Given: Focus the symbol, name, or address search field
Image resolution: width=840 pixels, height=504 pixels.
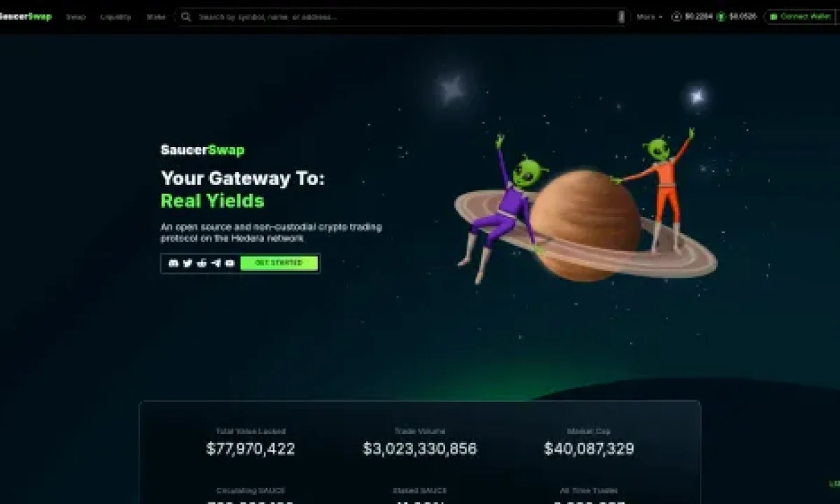Looking at the screenshot, I should tap(402, 17).
